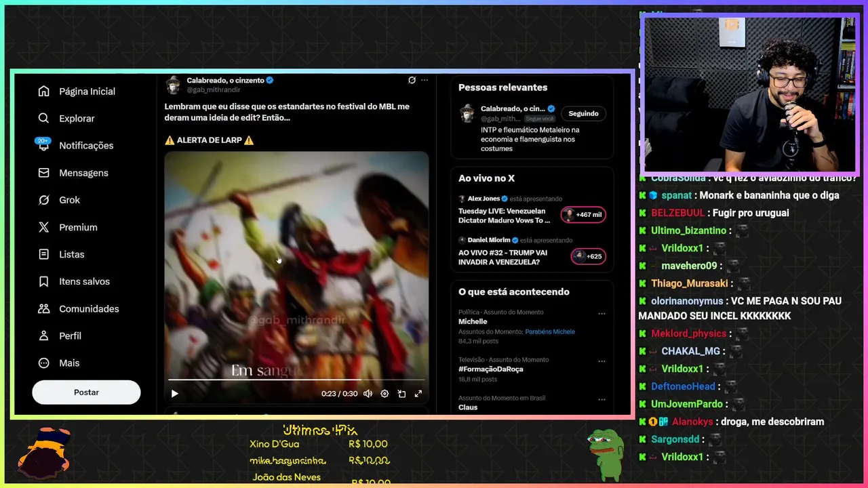Screen dimensions: 868x488
Task: Click the +625 listeners badge
Action: (x=588, y=256)
